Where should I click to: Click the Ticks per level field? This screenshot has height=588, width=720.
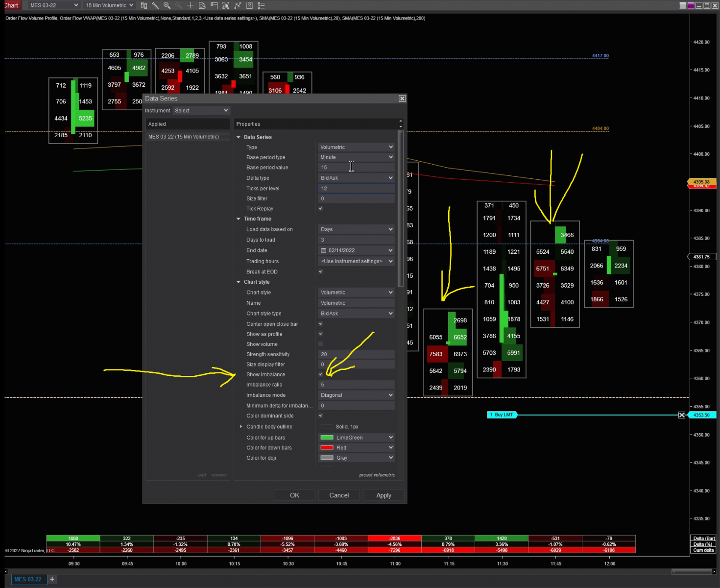coord(356,189)
